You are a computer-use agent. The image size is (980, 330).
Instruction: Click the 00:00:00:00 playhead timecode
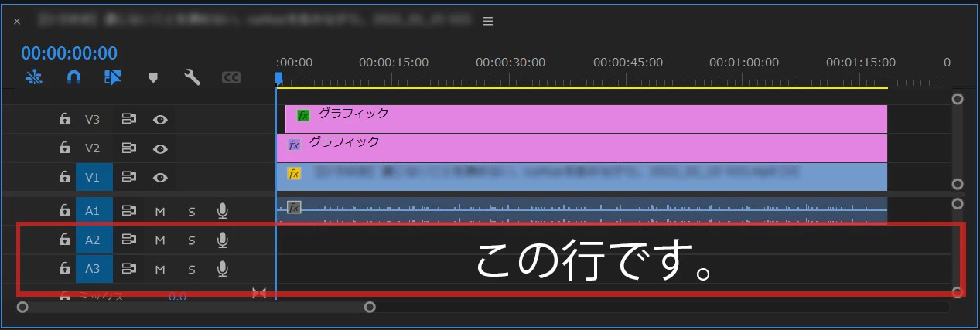click(70, 53)
